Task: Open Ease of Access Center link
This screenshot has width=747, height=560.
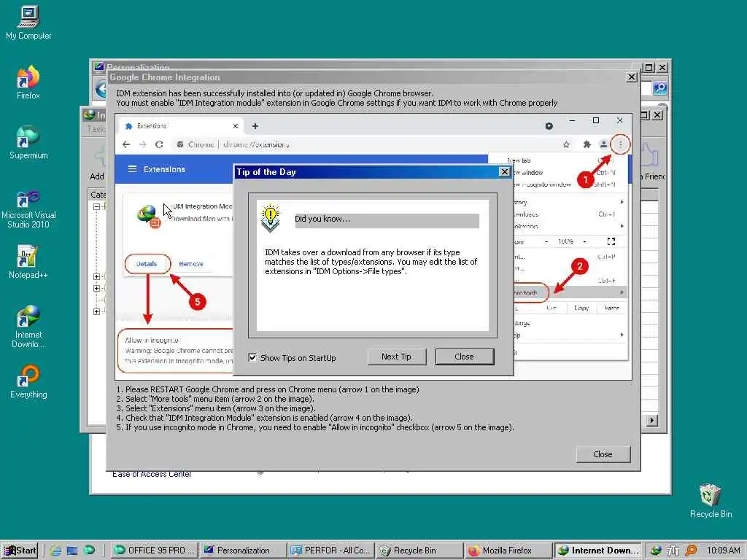Action: coord(152,474)
